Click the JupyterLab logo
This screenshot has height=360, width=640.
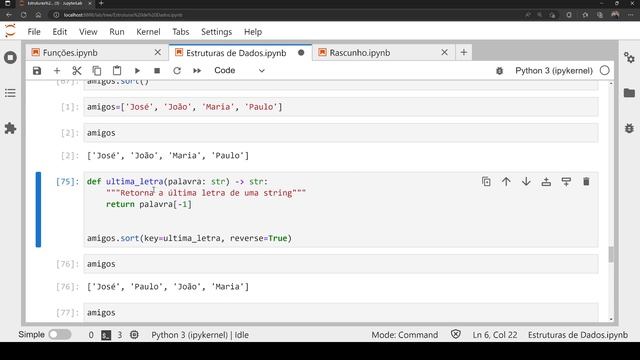point(10,31)
